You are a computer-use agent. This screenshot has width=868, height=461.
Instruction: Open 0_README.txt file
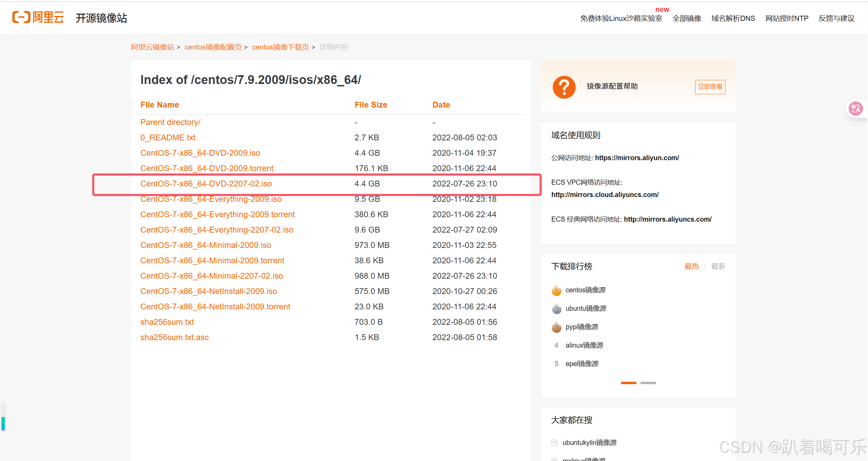click(168, 138)
